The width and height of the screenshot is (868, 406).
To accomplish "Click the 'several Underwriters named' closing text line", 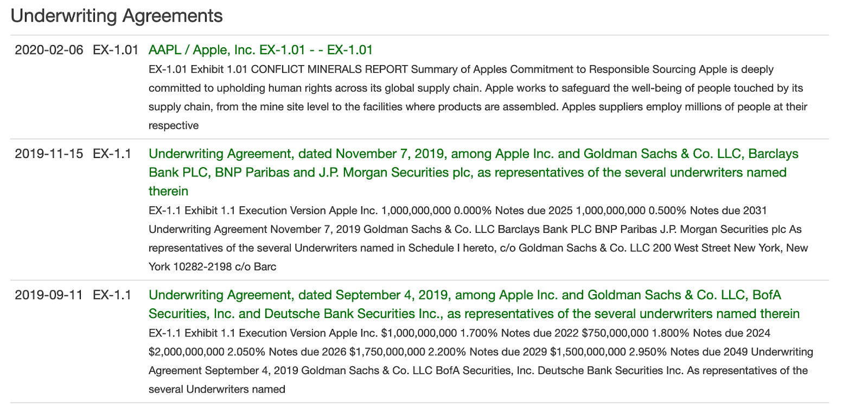I will [217, 389].
